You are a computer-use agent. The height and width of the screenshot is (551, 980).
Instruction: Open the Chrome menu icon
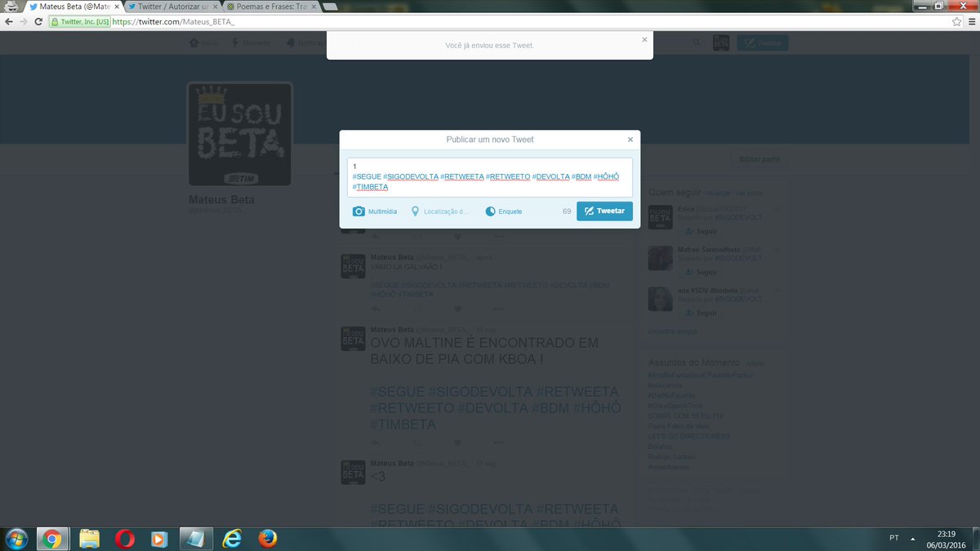click(971, 22)
